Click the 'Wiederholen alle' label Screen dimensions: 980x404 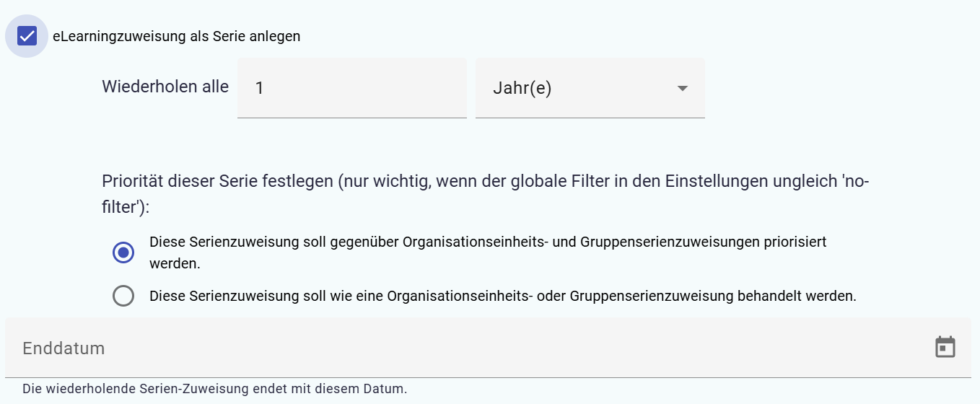coord(165,87)
